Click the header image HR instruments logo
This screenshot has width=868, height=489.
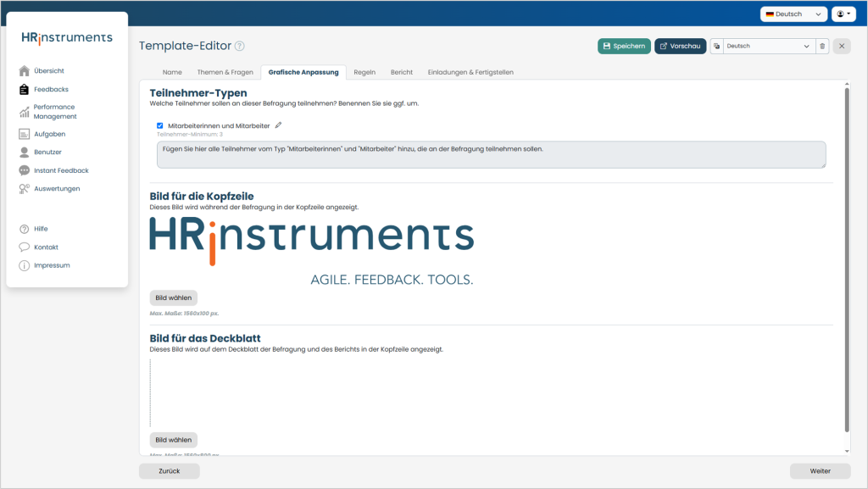click(312, 251)
